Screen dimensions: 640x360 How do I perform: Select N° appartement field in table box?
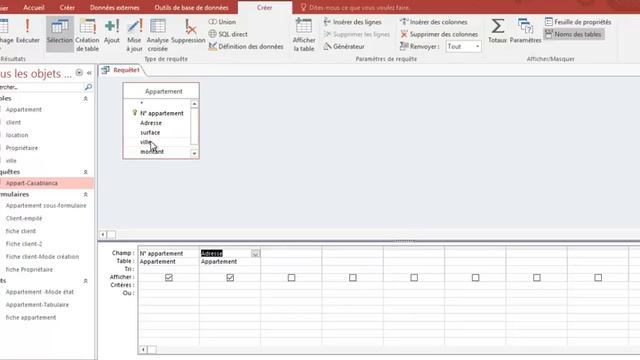point(162,113)
